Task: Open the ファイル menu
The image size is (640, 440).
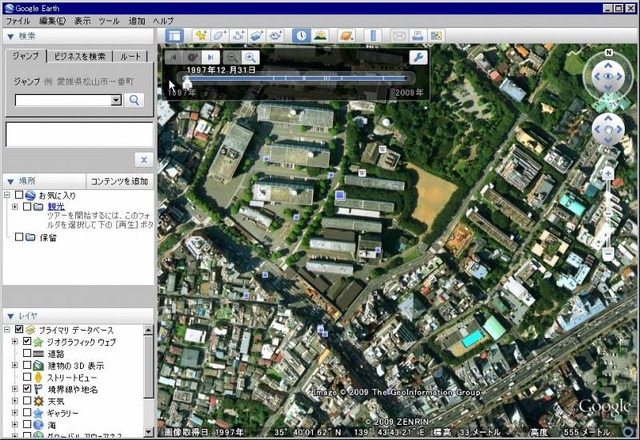Action: pyautogui.click(x=18, y=21)
